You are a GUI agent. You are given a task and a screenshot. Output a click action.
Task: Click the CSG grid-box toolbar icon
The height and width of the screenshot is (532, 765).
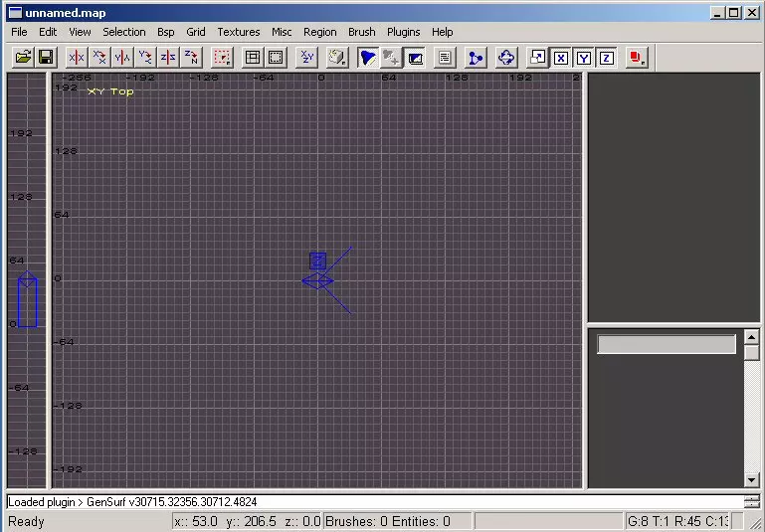(x=253, y=58)
